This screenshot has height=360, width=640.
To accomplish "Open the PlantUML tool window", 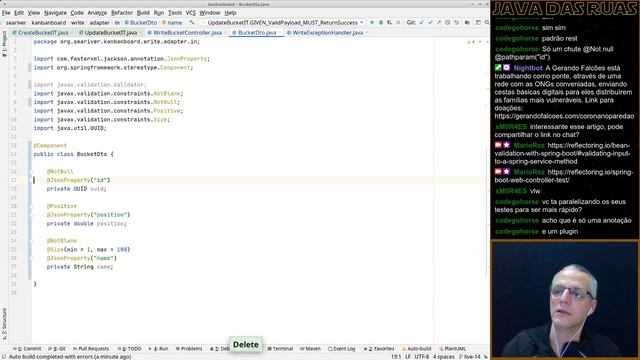I will coord(452,349).
